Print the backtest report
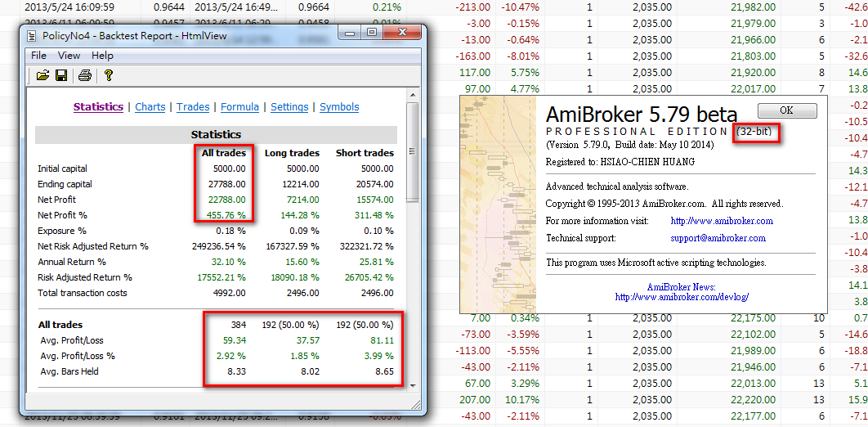 (x=84, y=75)
